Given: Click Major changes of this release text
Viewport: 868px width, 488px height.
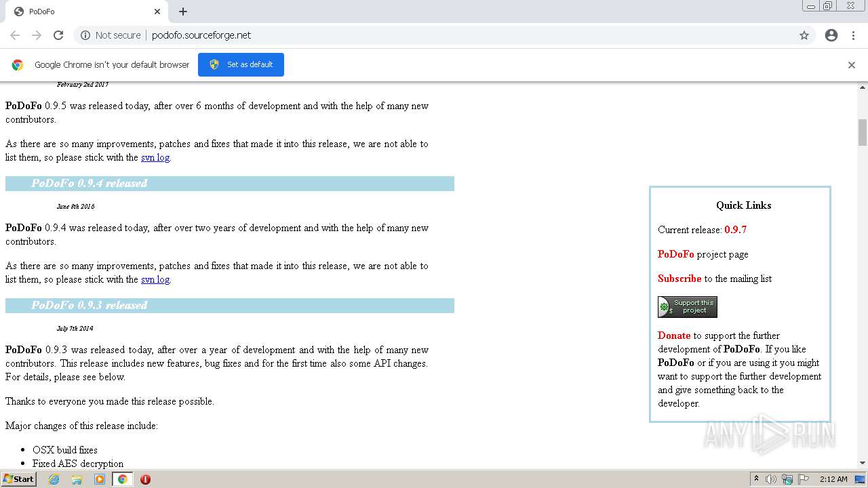Looking at the screenshot, I should coord(81,426).
